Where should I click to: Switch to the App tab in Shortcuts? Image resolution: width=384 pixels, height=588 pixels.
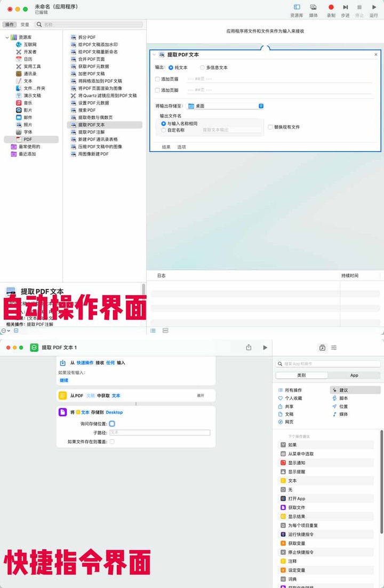[354, 375]
